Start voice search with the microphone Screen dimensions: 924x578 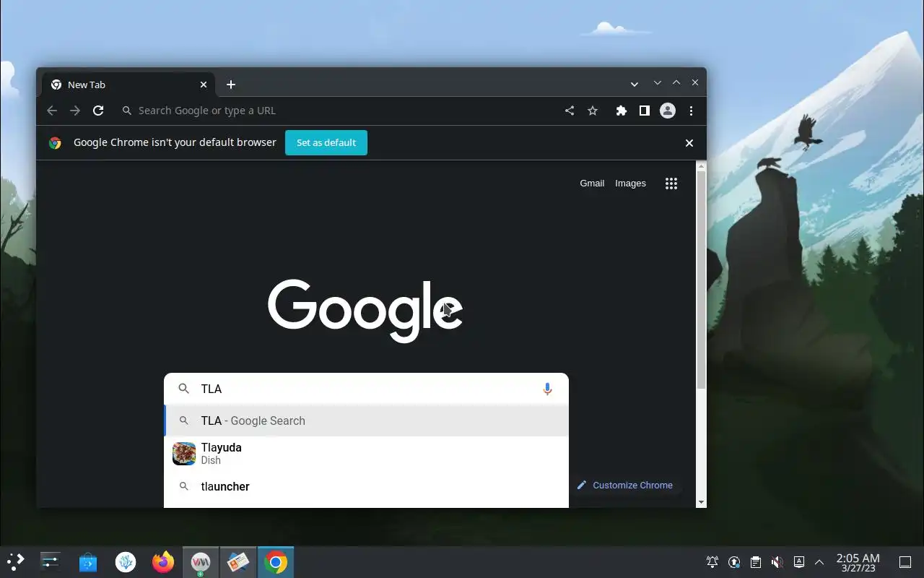point(547,389)
